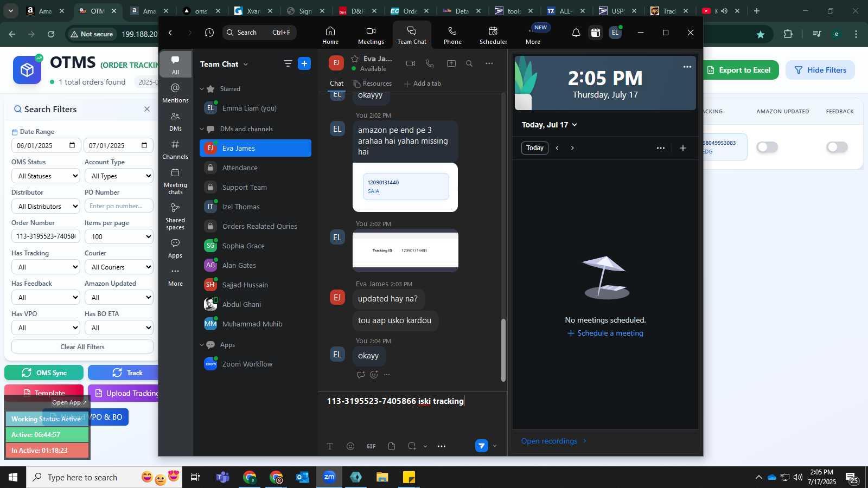Click the Zoom search box
Image resolution: width=868 pixels, height=488 pixels.
click(x=259, y=33)
